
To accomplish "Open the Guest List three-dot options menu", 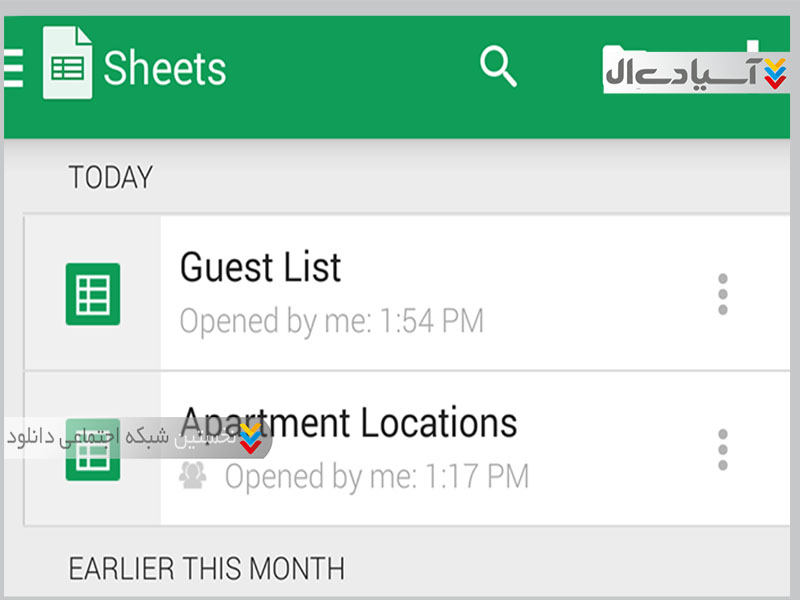I will 722,295.
